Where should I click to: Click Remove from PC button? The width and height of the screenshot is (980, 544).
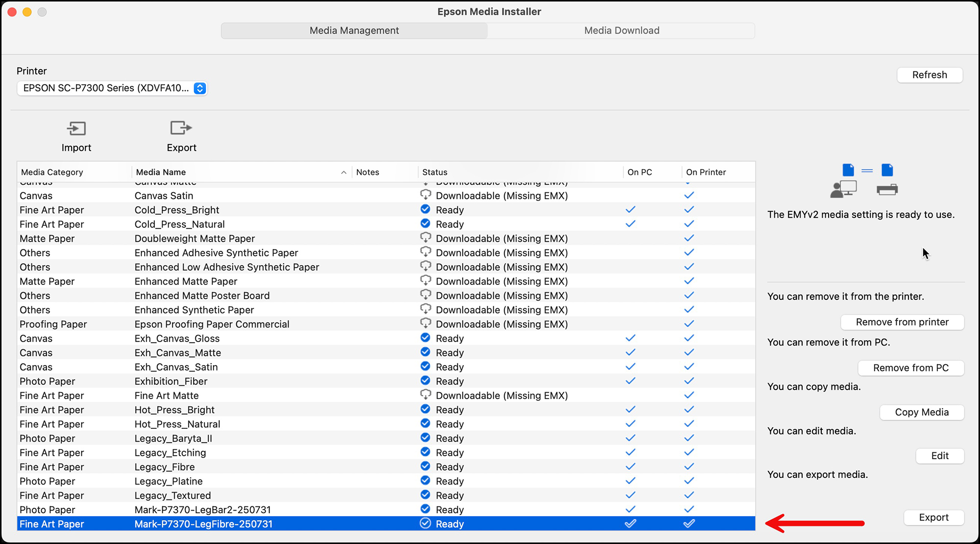911,368
